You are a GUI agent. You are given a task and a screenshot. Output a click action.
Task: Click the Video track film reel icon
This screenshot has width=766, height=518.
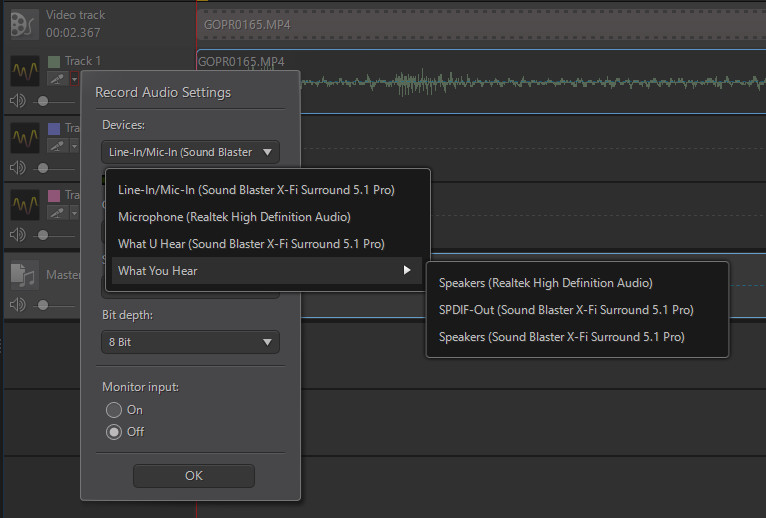click(24, 23)
